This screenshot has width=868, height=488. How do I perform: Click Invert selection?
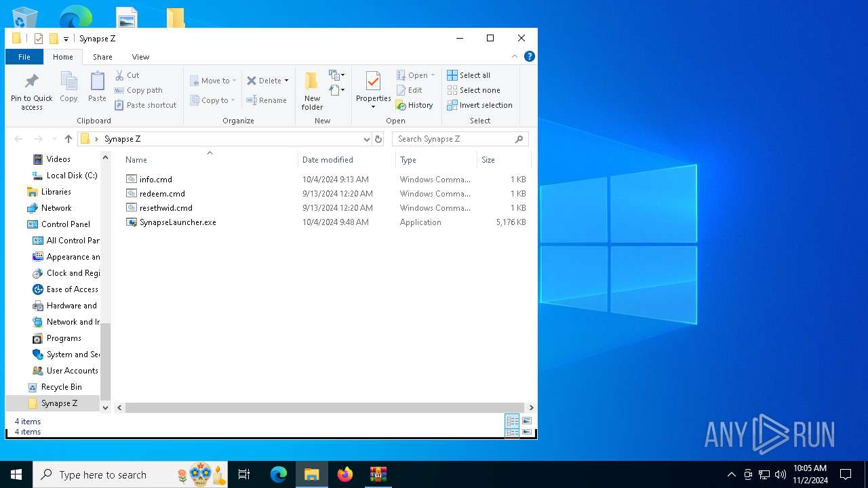(479, 105)
